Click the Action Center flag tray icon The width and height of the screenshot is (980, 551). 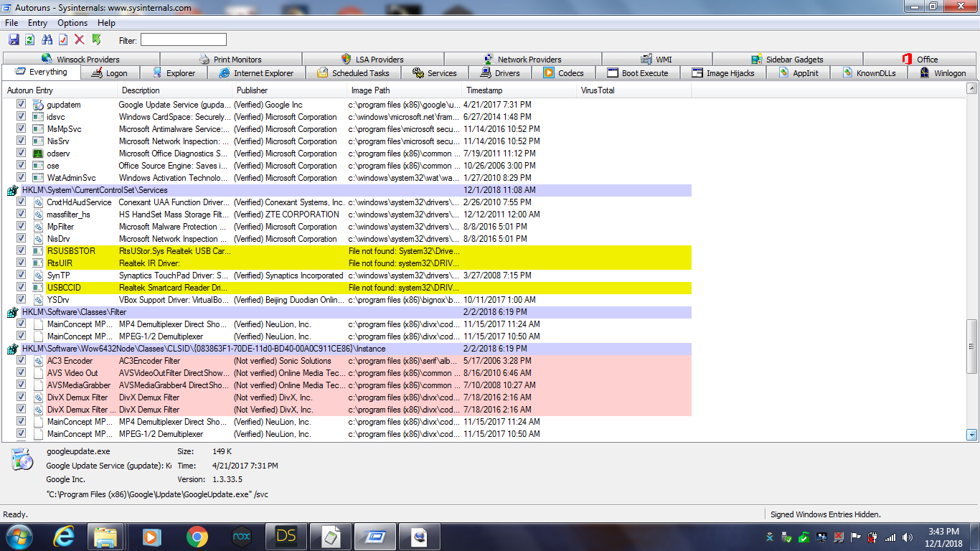[x=855, y=537]
